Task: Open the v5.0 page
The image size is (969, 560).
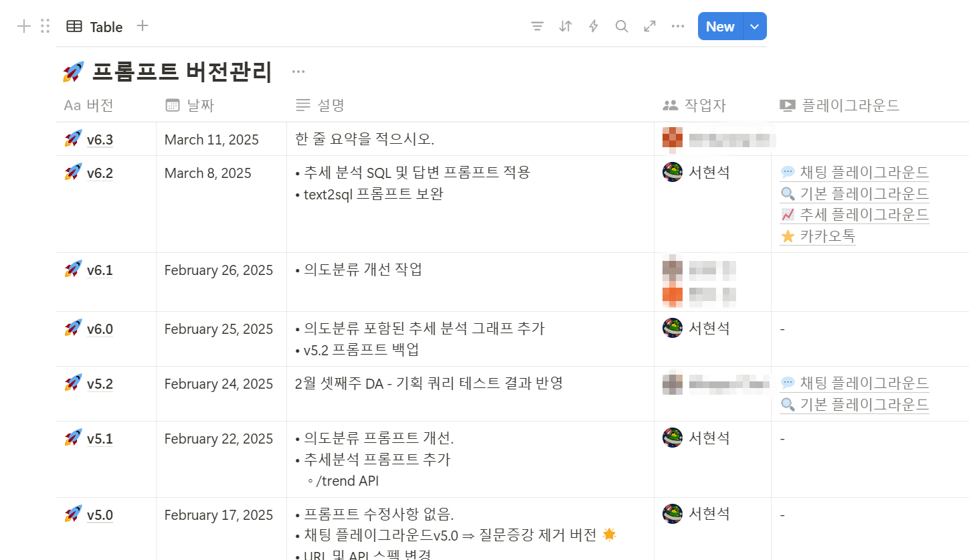Action: pos(100,515)
